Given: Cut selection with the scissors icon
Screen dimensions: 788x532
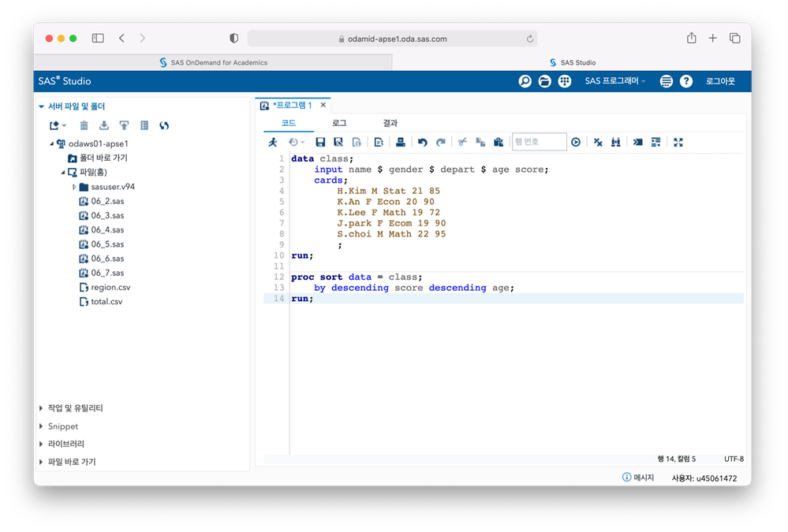Looking at the screenshot, I should [x=462, y=142].
